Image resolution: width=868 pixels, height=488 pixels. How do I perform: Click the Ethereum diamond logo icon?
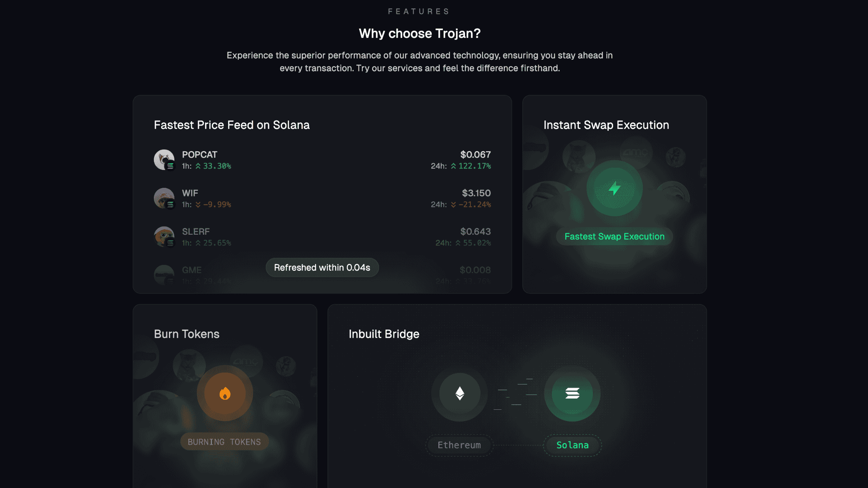pos(460,393)
